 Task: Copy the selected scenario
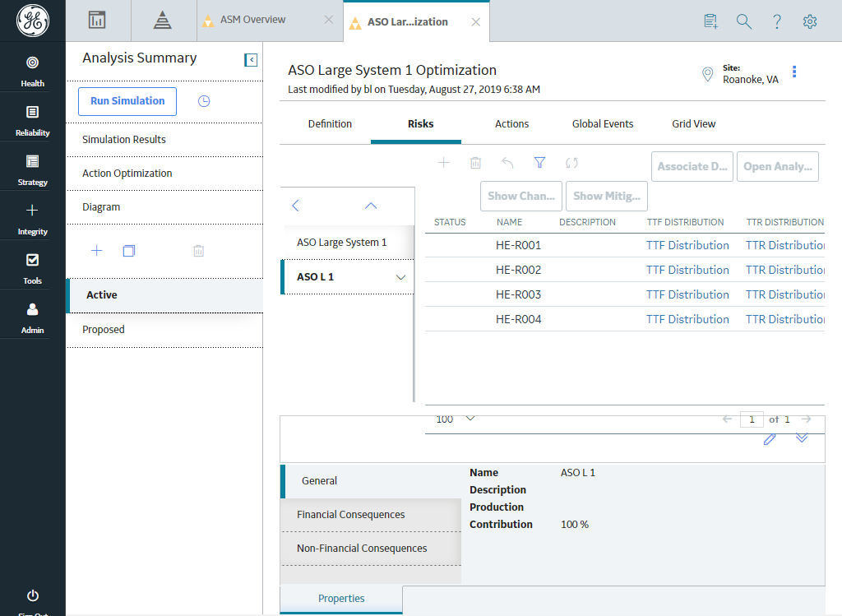tap(129, 251)
